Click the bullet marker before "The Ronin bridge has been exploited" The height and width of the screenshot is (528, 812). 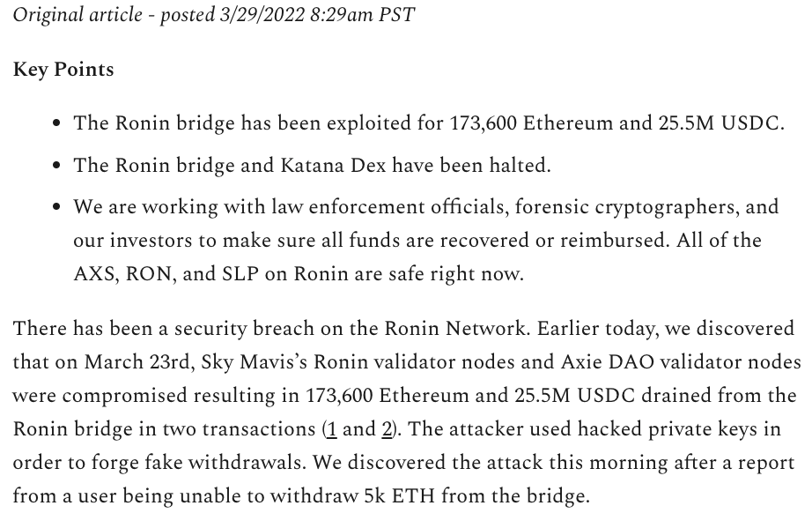click(x=57, y=123)
